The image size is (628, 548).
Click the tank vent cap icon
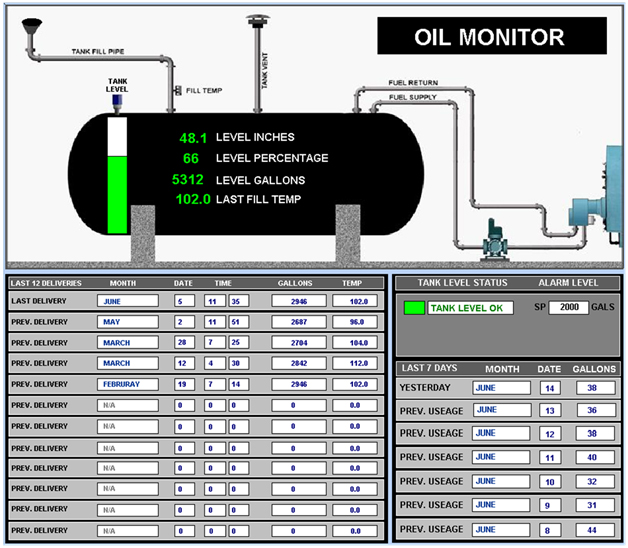tap(258, 20)
